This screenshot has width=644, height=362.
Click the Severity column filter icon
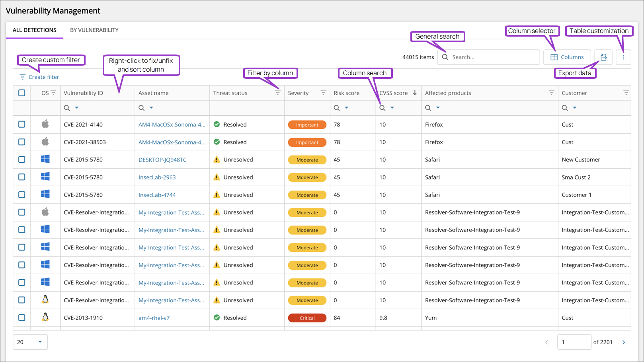pyautogui.click(x=323, y=93)
